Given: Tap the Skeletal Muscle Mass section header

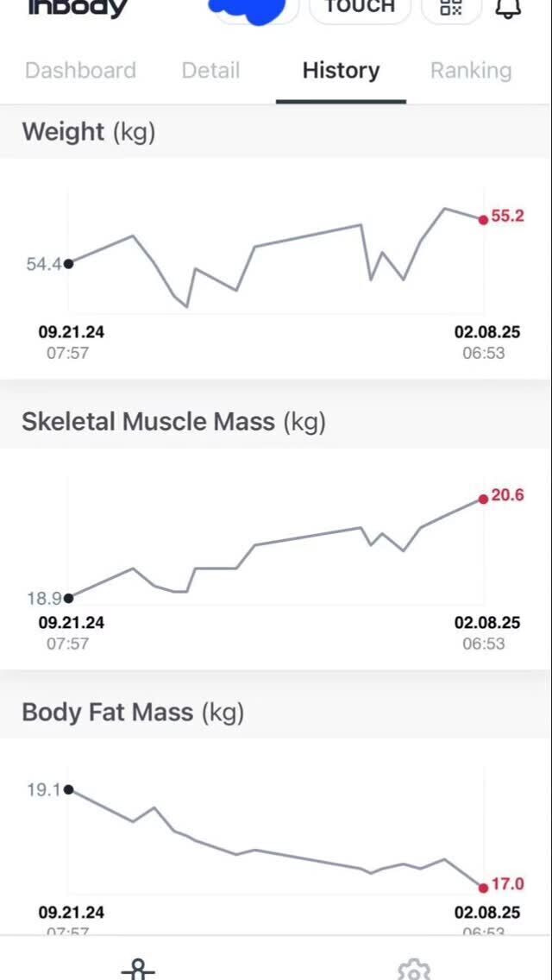Looking at the screenshot, I should click(x=173, y=422).
